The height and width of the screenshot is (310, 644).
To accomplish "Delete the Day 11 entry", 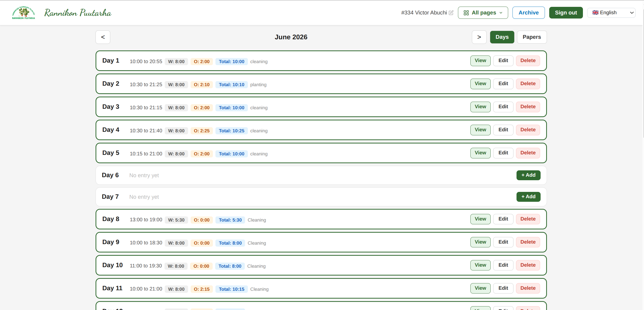I will click(x=528, y=288).
